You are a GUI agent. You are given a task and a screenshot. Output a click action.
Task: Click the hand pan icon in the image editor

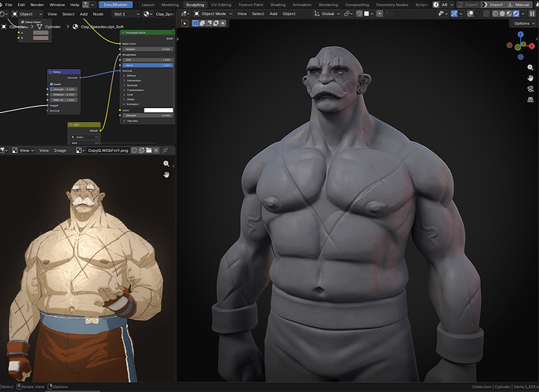pos(166,175)
